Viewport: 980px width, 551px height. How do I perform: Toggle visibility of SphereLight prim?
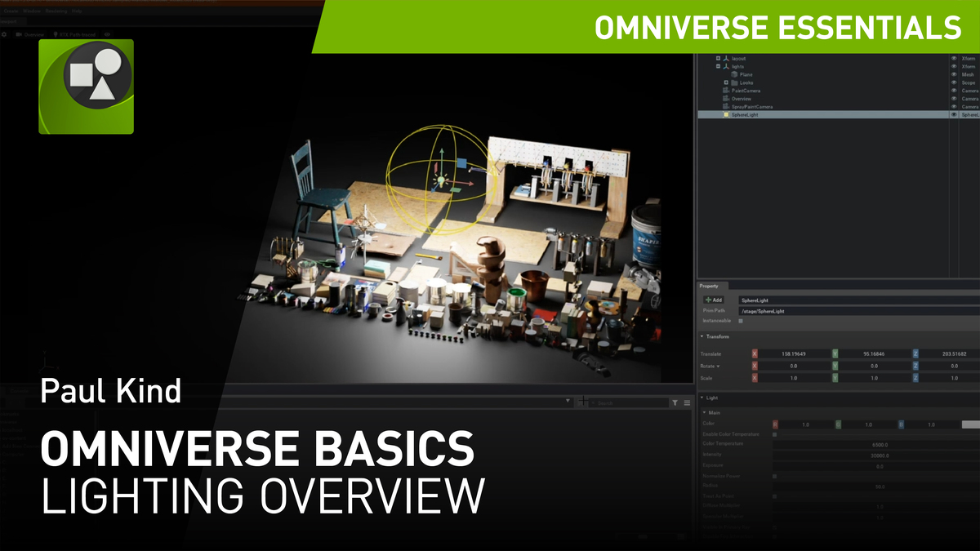(x=953, y=115)
